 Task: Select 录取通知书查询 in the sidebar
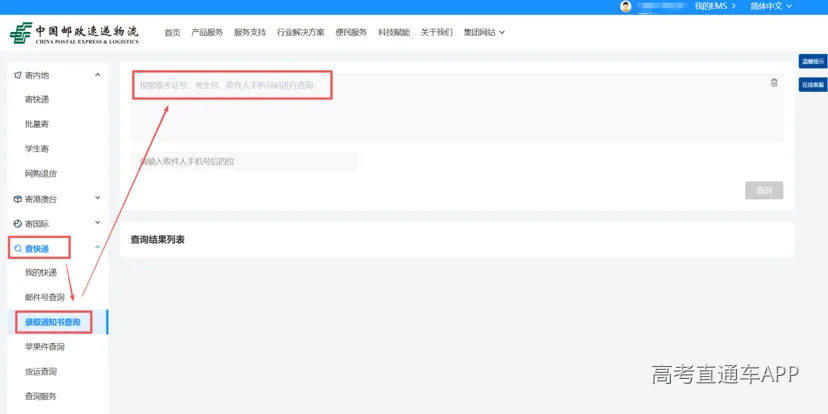pyautogui.click(x=53, y=322)
